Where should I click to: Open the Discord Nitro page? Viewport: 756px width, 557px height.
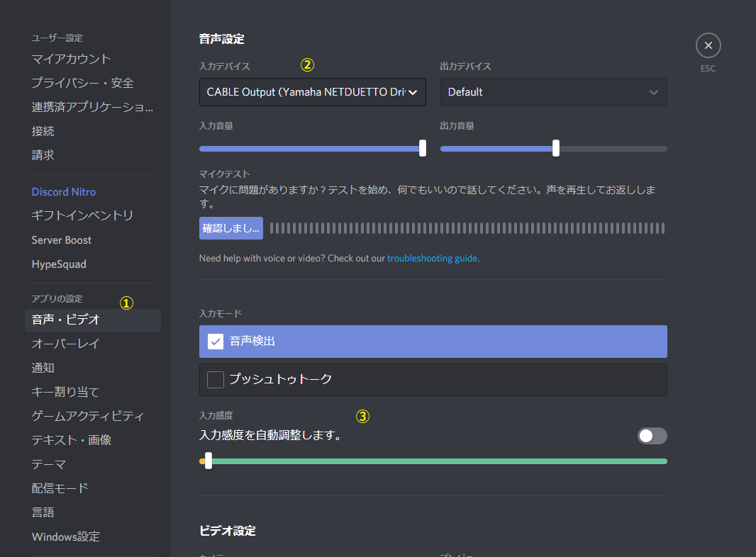pos(63,191)
